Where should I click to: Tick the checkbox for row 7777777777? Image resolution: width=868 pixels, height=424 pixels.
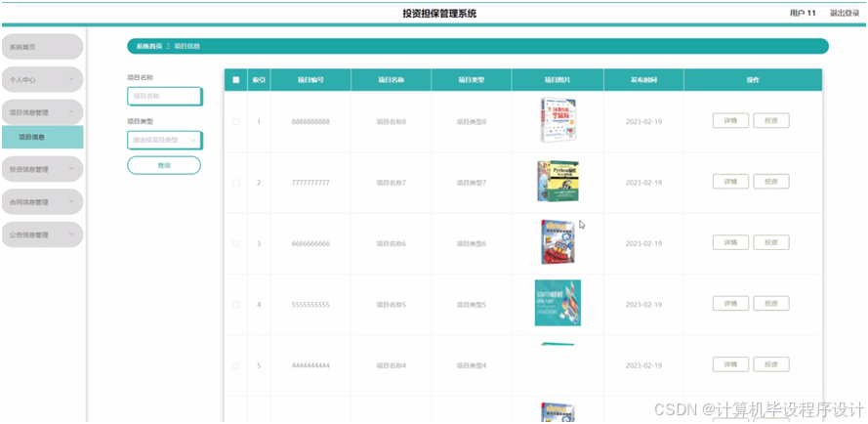[236, 183]
